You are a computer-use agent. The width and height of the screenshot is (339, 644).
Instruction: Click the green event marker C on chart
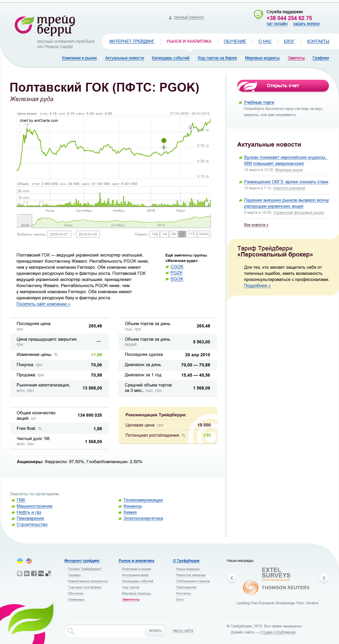(164, 140)
